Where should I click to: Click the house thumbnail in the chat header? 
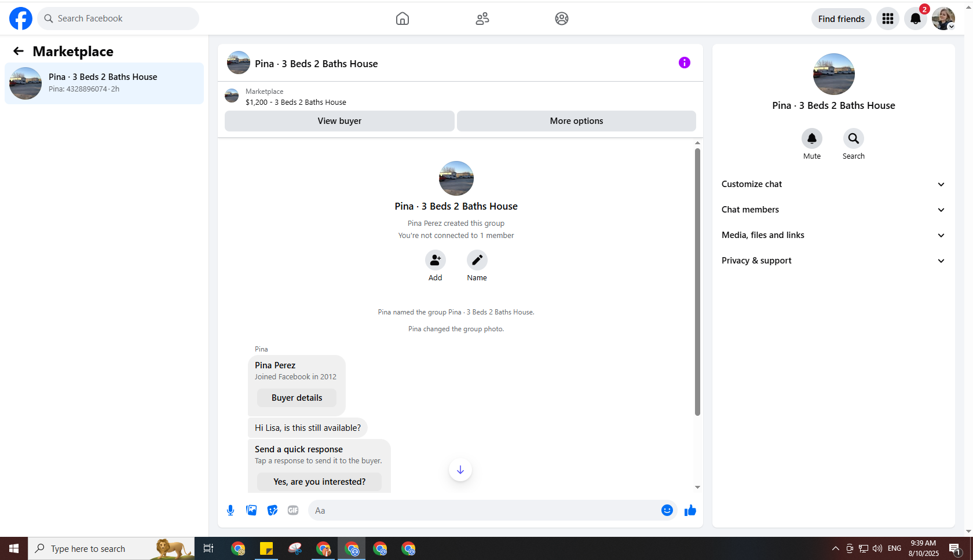[x=239, y=63]
